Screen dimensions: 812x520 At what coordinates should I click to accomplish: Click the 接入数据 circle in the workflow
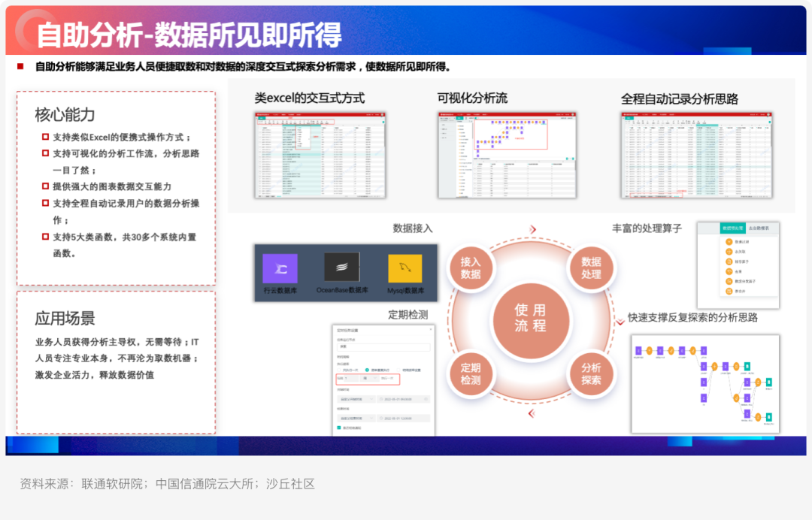471,268
